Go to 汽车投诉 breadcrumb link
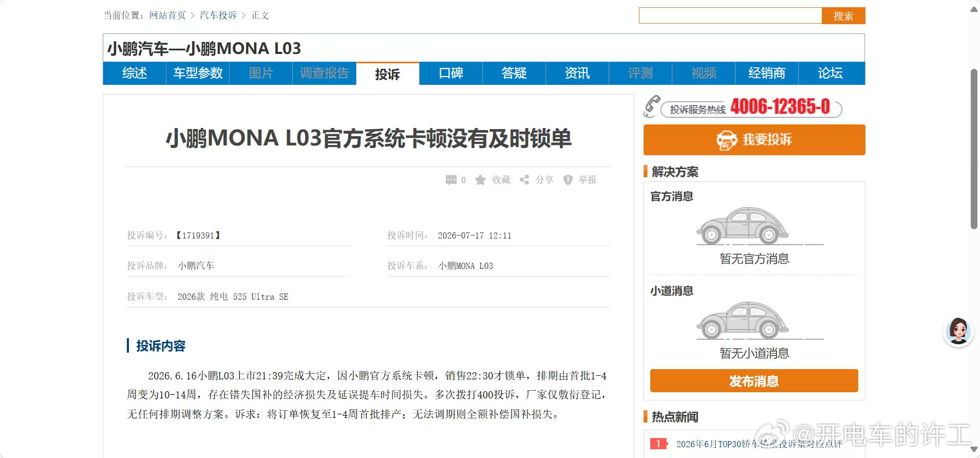 point(218,15)
